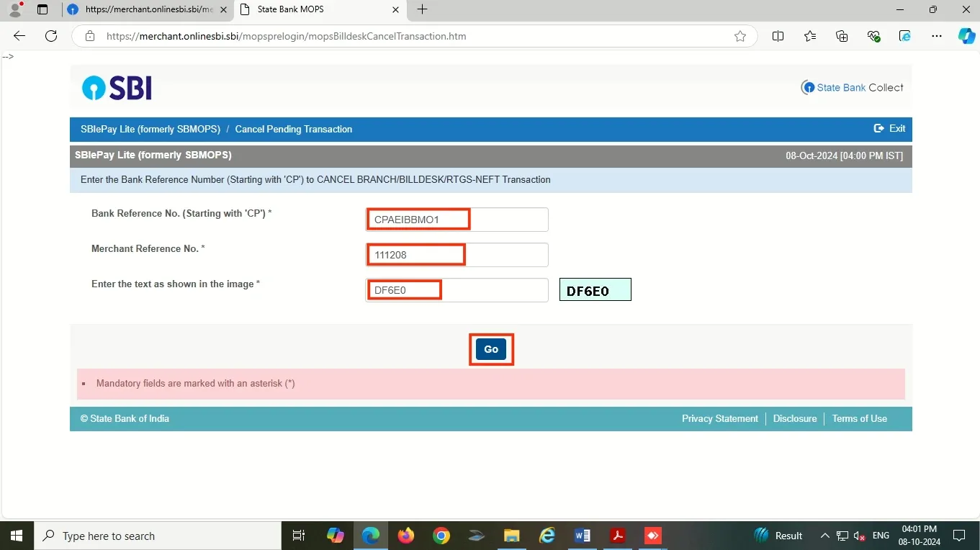The width and height of the screenshot is (980, 550).
Task: Click the network tray icon
Action: 842,536
